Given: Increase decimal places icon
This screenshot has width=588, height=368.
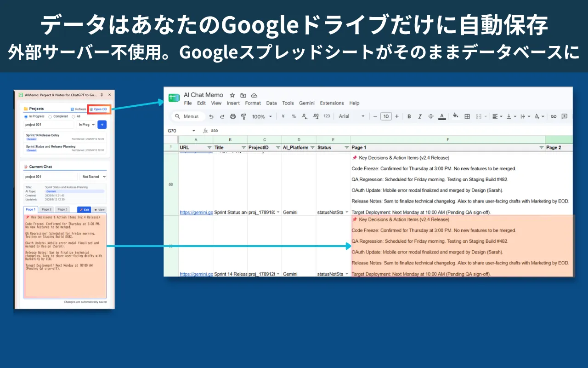Looking at the screenshot, I should pyautogui.click(x=316, y=116).
